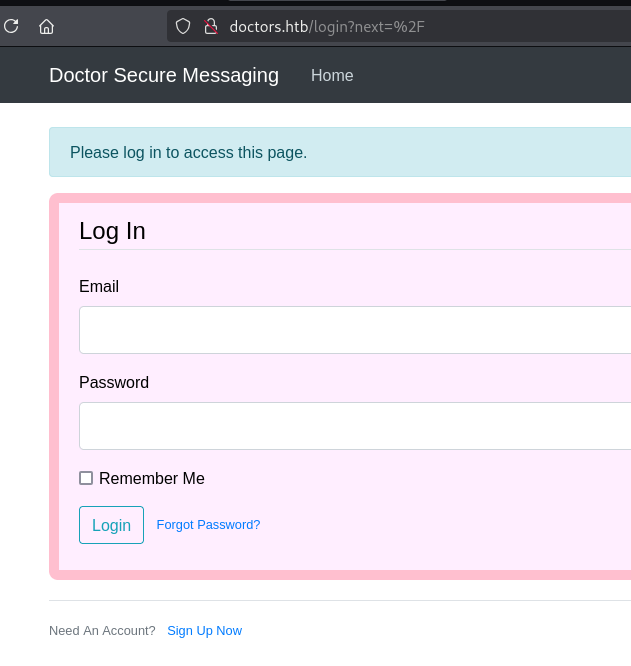The width and height of the screenshot is (631, 666).
Task: Enable the Remember Me checkbox
Action: (86, 478)
